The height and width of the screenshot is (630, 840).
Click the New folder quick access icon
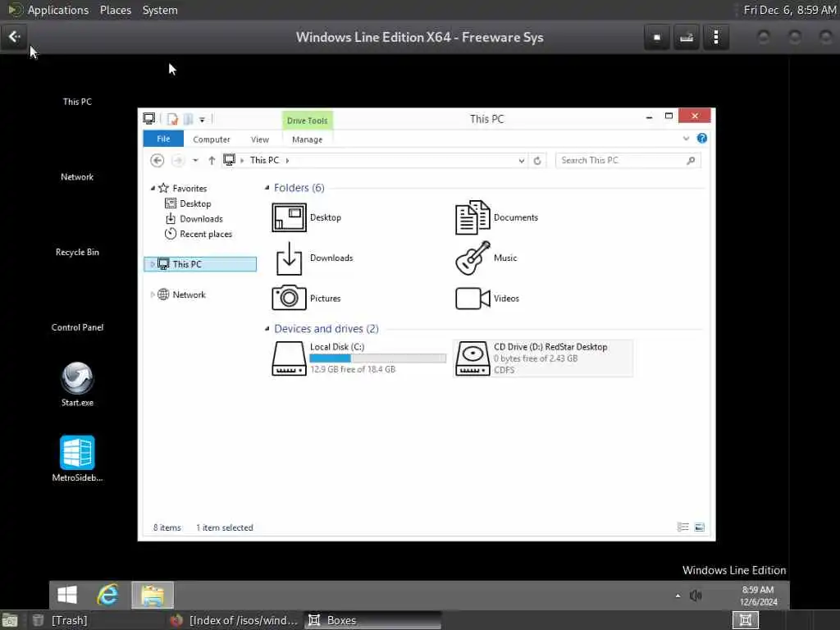click(x=188, y=119)
